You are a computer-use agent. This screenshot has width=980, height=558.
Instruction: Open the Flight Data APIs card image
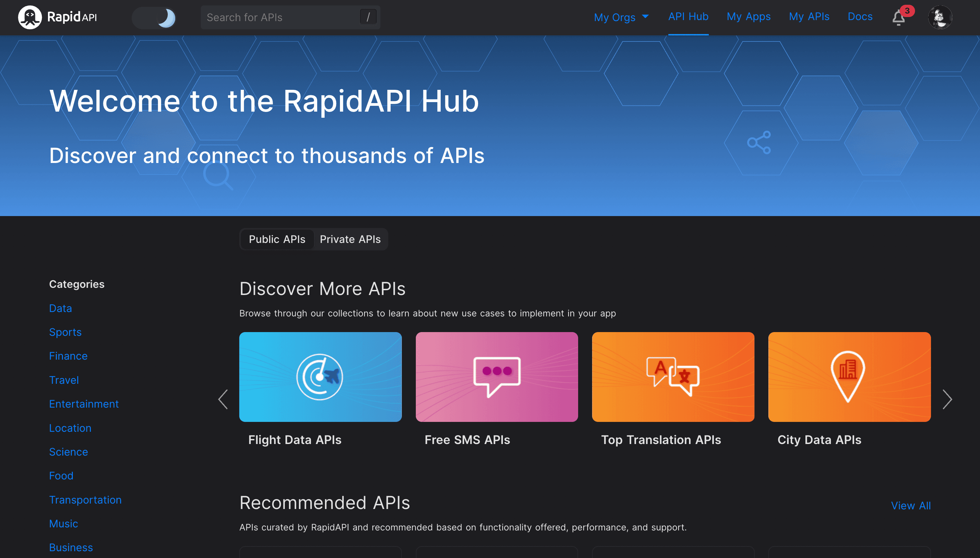pyautogui.click(x=321, y=377)
